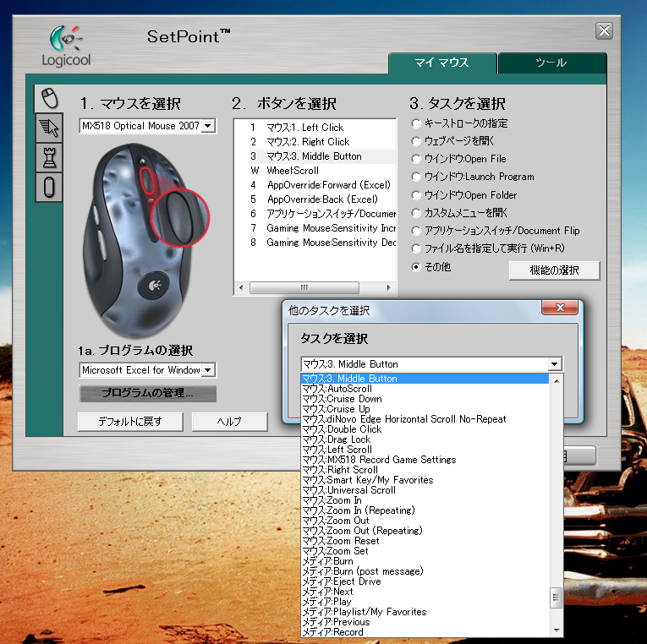The width and height of the screenshot is (647, 644).
Task: Collapse the task combo box arrow
Action: [x=555, y=364]
